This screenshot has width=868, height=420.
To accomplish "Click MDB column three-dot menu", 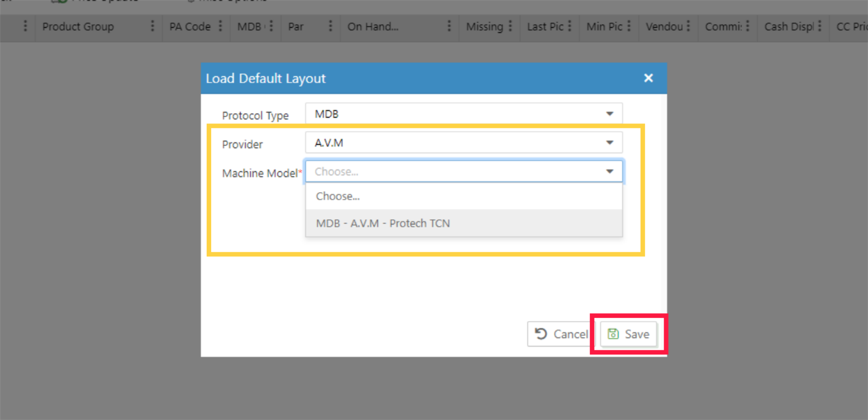I will click(271, 26).
